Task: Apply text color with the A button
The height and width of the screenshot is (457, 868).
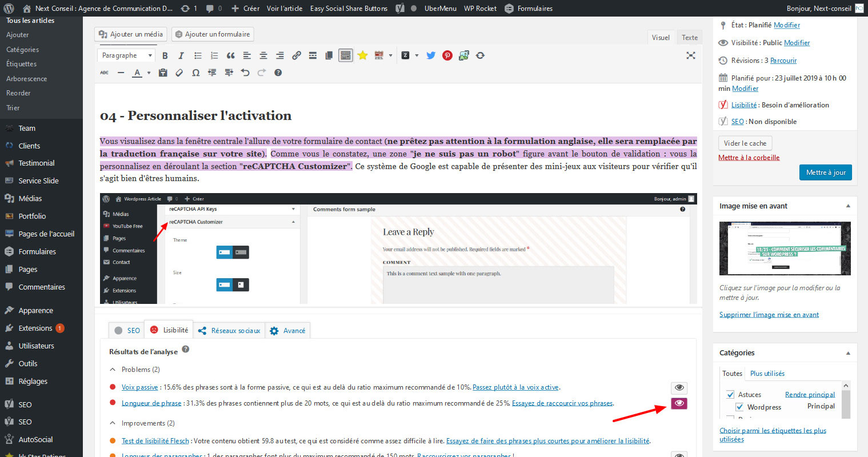Action: point(137,73)
